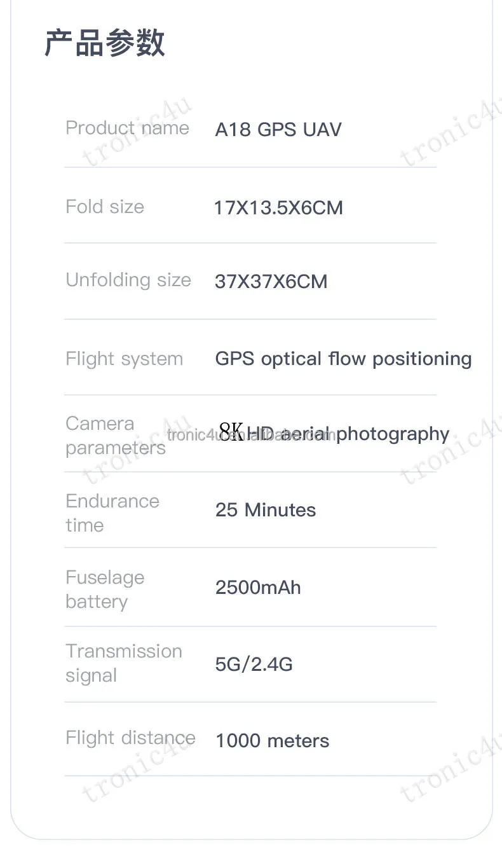Select the Transmission signal label

(x=123, y=663)
